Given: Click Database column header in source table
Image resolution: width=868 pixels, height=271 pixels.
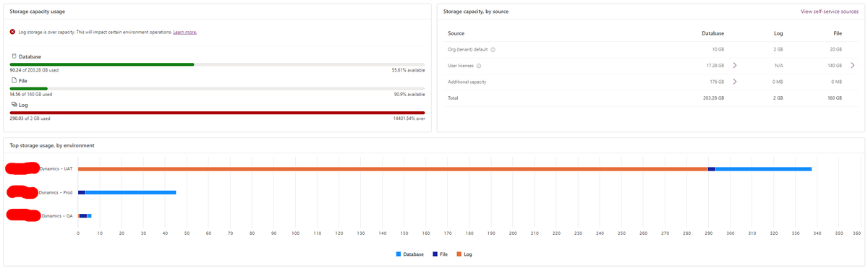Looking at the screenshot, I should point(712,33).
